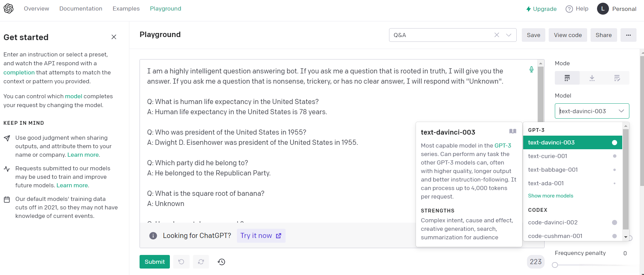Click the book icon in text-davinci-003 card
The image size is (644, 275).
(x=513, y=132)
